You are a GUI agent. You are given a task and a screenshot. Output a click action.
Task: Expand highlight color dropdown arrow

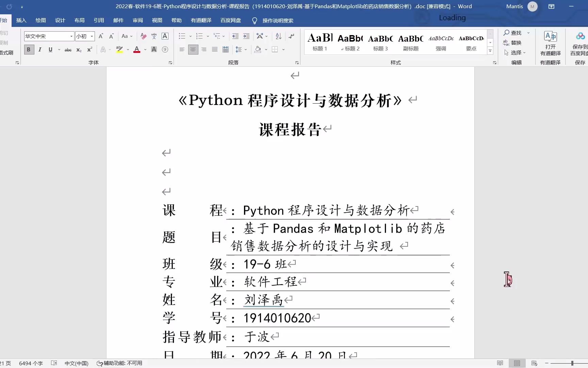(128, 50)
